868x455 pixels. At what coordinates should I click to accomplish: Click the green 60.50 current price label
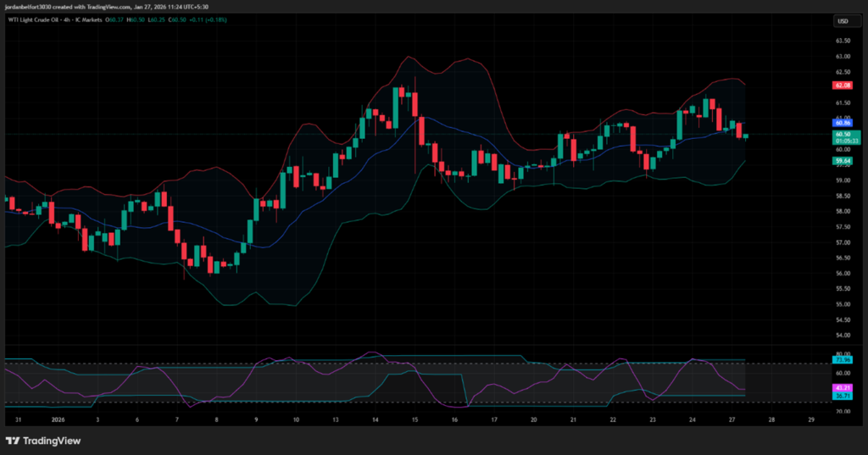coord(843,134)
